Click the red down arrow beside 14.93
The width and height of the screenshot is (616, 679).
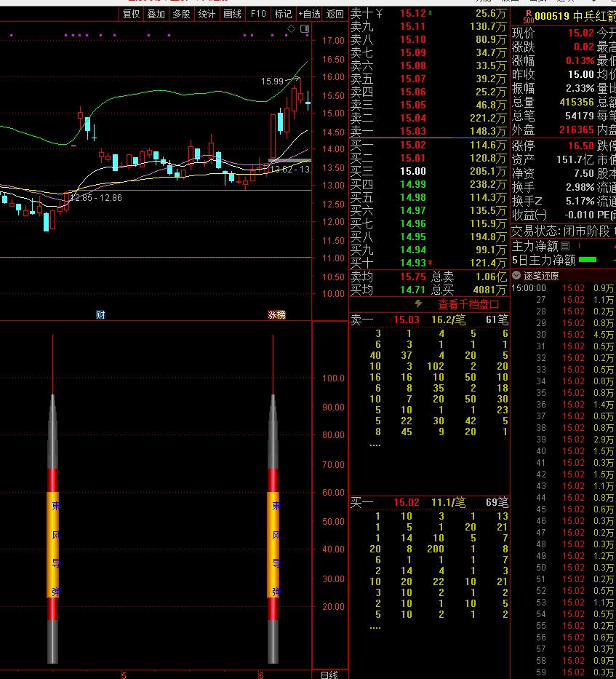430,263
